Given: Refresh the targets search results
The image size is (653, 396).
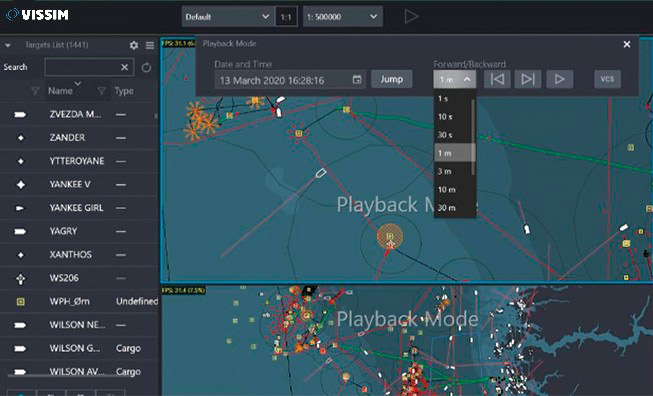Looking at the screenshot, I should [146, 67].
